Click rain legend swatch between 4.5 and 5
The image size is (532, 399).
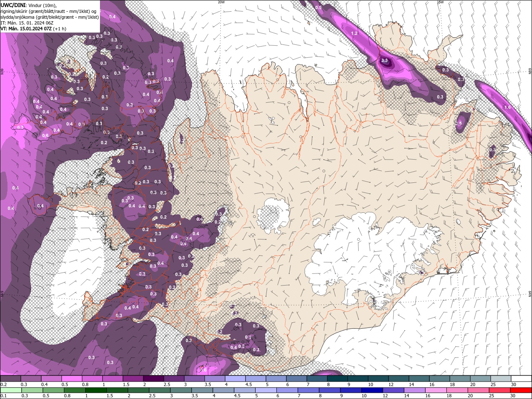[x=244, y=390]
